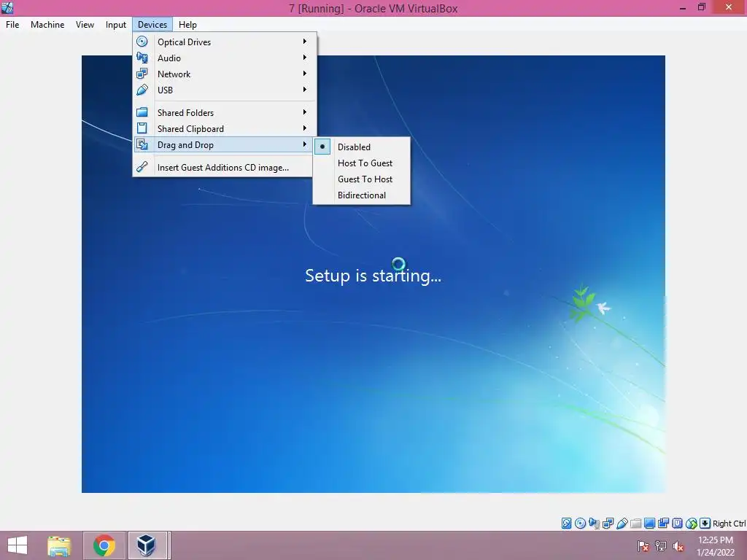Expand the Shared Folders submenu
The width and height of the screenshot is (747, 560).
tap(225, 113)
